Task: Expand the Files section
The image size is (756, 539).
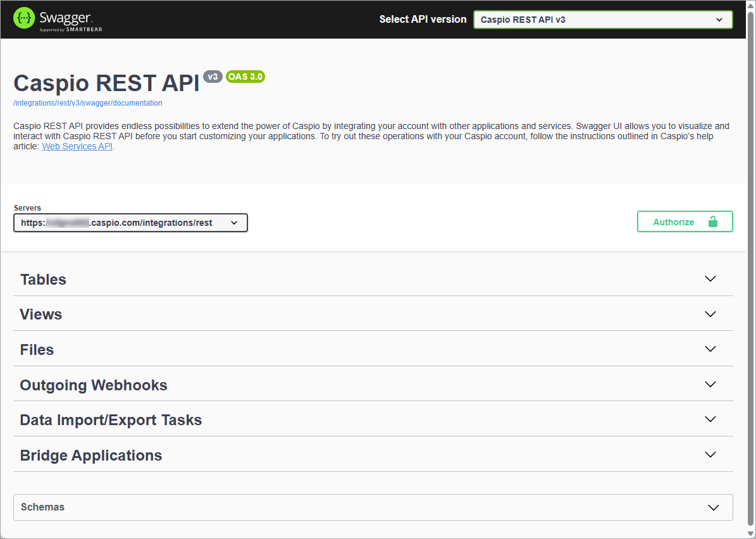Action: pyautogui.click(x=373, y=349)
